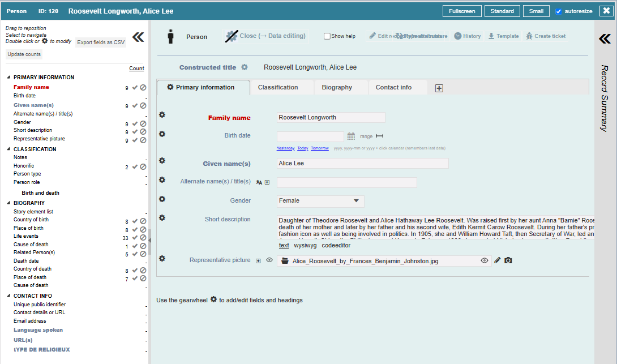Expand the Record Summary panel
This screenshot has width=617, height=364.
pyautogui.click(x=605, y=38)
